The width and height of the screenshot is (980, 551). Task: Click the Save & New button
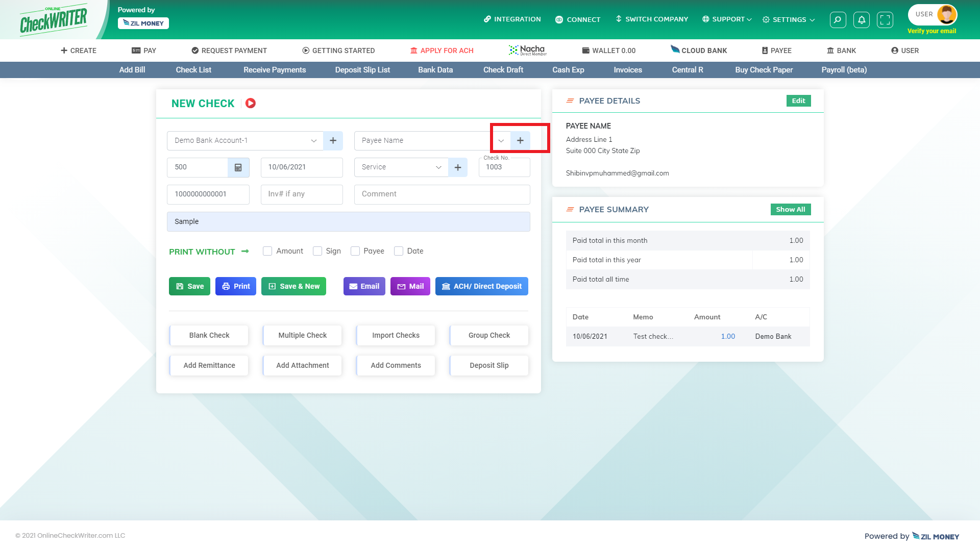(293, 286)
